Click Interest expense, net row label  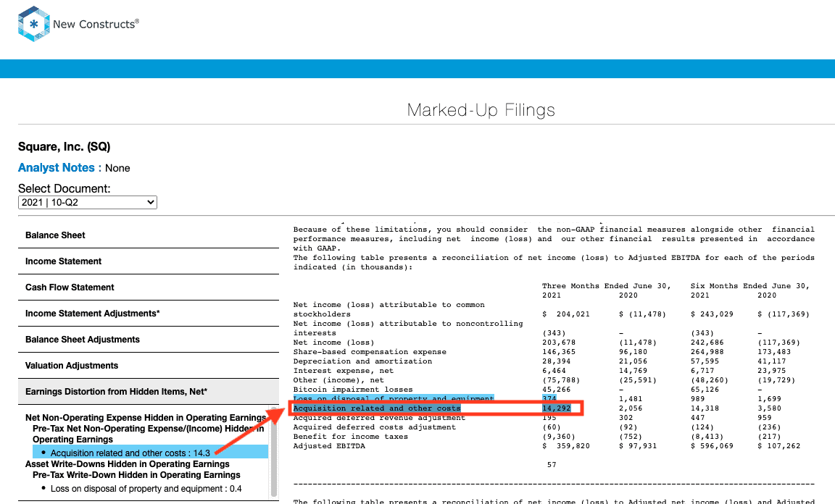(x=343, y=371)
